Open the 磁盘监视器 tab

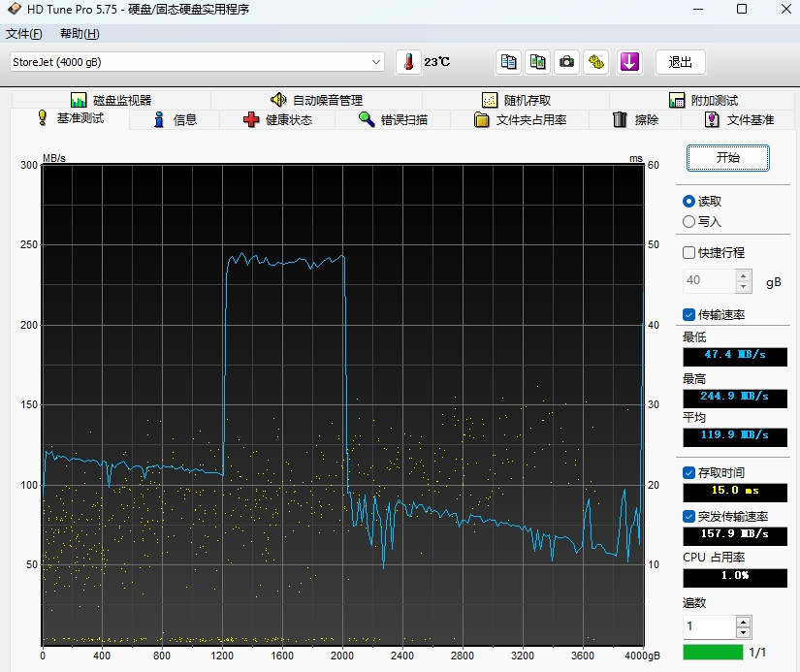(x=112, y=100)
